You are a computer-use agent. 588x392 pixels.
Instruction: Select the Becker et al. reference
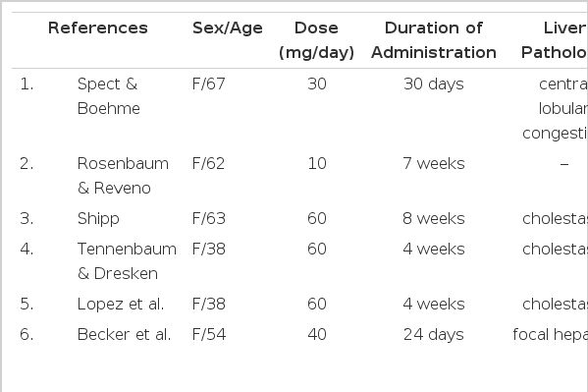tap(124, 334)
